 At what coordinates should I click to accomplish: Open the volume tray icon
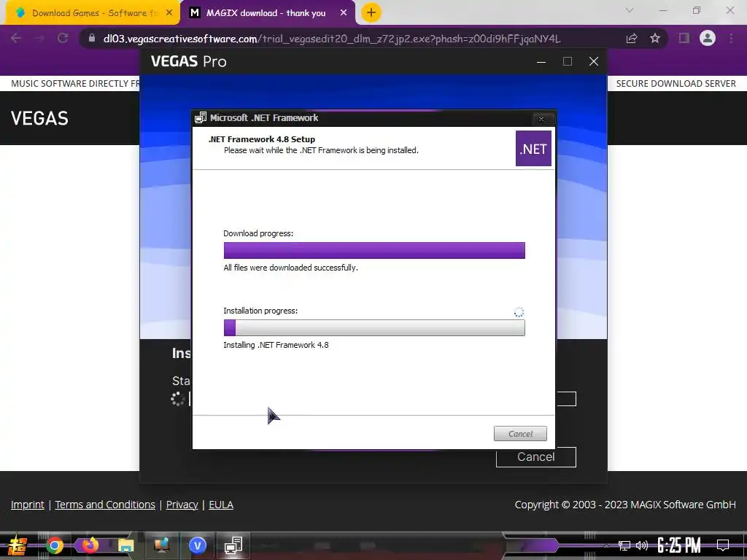tap(642, 545)
